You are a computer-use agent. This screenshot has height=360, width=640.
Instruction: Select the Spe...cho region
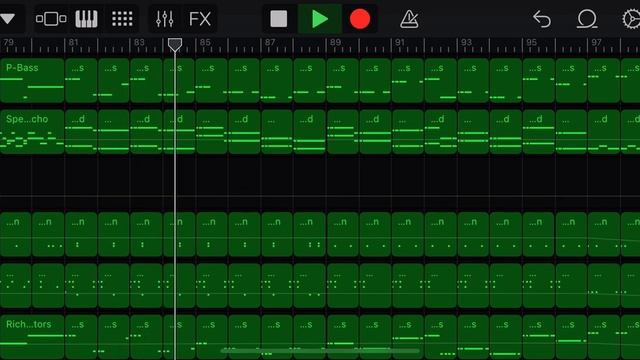[x=32, y=132]
